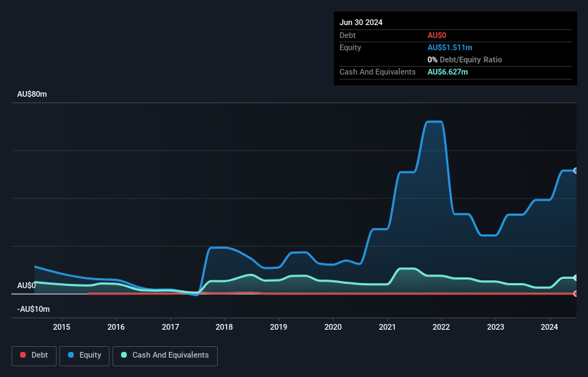
Task: Select the 2018 x-axis label
Action: (x=224, y=327)
